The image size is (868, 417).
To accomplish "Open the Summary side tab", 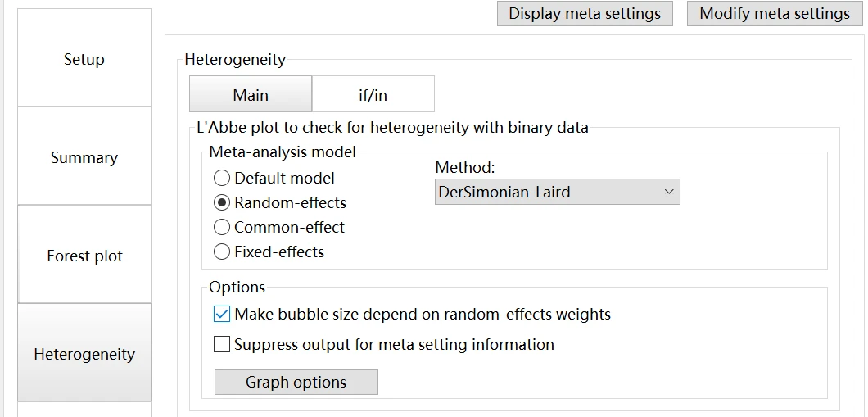I will pos(84,157).
